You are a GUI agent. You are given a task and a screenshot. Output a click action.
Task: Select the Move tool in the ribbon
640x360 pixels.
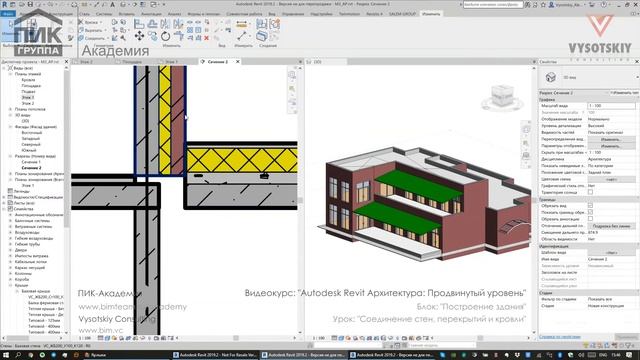tap(139, 36)
